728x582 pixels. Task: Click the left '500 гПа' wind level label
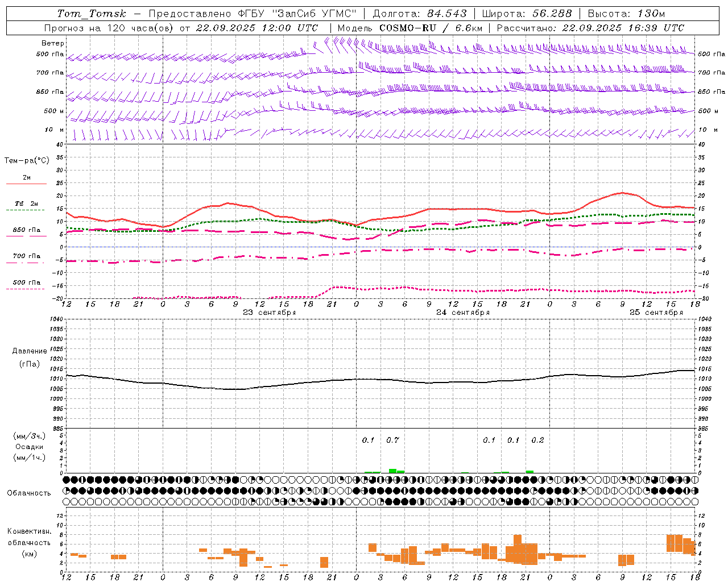[x=50, y=55]
